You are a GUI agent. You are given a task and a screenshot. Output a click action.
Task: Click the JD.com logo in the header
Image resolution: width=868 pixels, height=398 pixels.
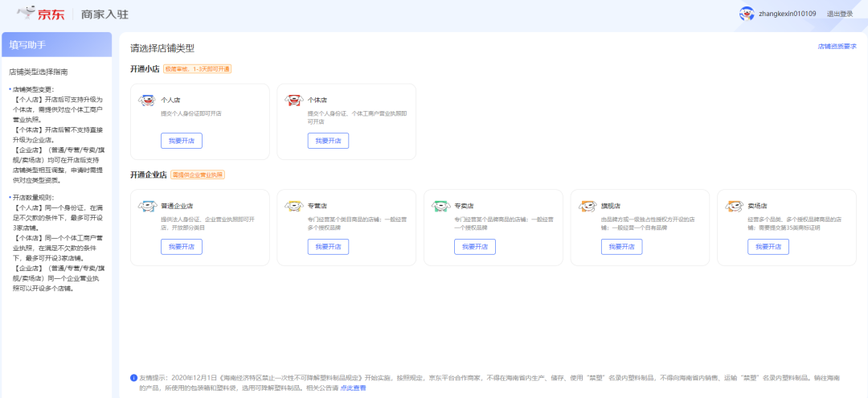click(x=41, y=14)
